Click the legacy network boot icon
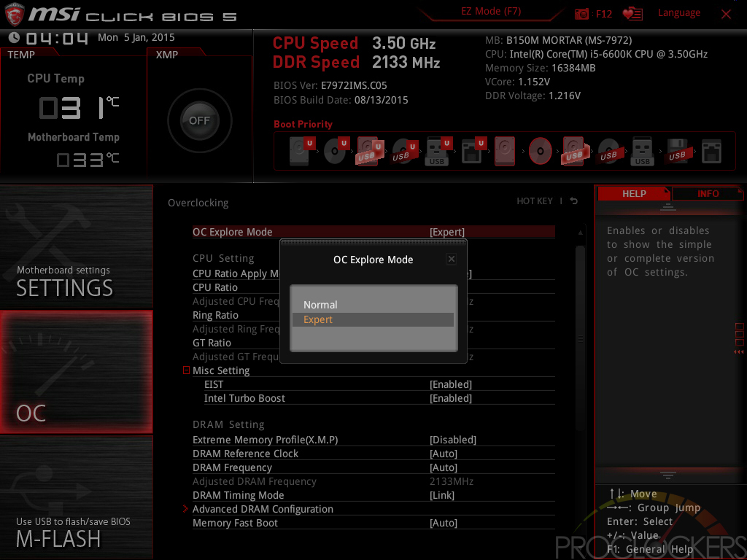Screen dimensions: 747x560 click(x=712, y=151)
